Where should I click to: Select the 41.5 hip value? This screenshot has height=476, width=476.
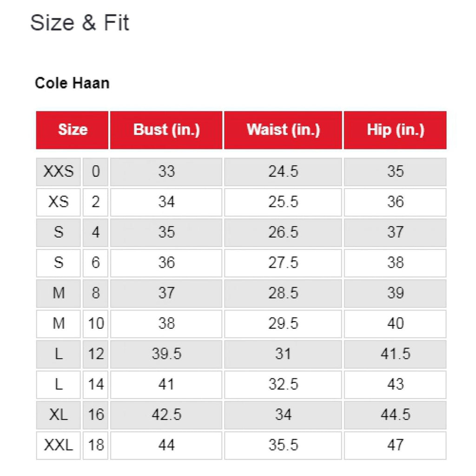[x=395, y=354]
